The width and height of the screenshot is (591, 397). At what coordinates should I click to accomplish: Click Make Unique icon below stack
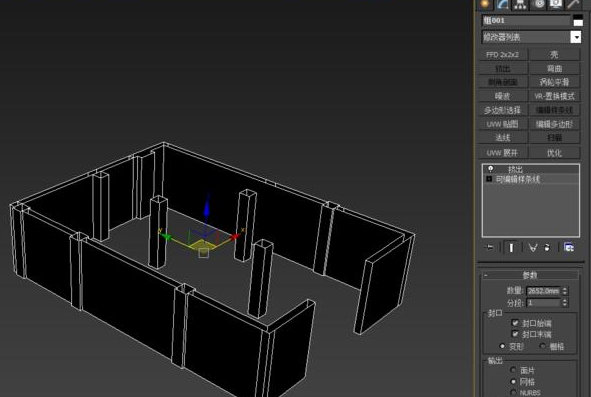click(x=533, y=247)
